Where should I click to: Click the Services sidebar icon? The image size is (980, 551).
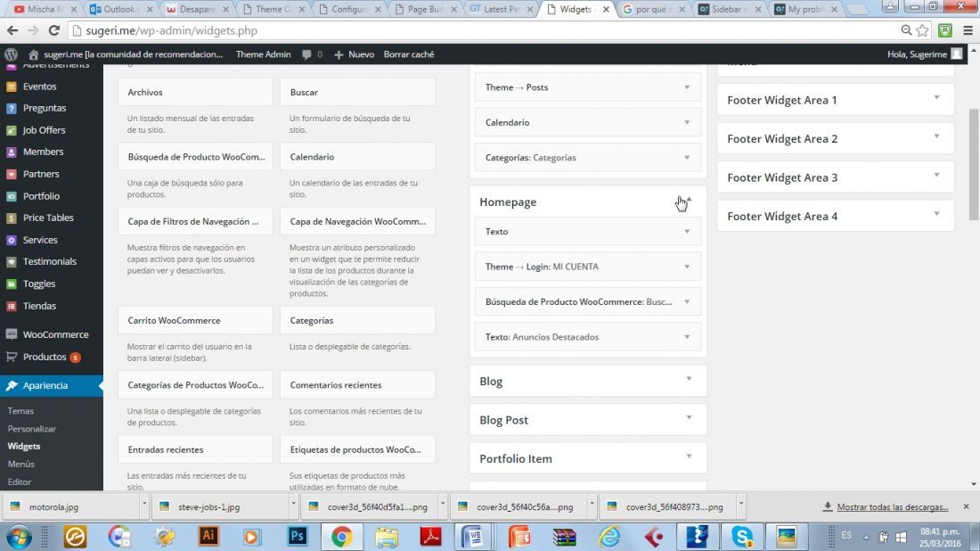pos(12,240)
